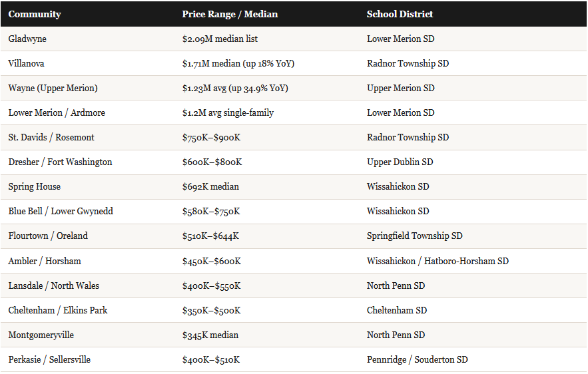Screen dimensions: 588x374
Task: Select the $350K–$500K price range
Action: tap(212, 310)
